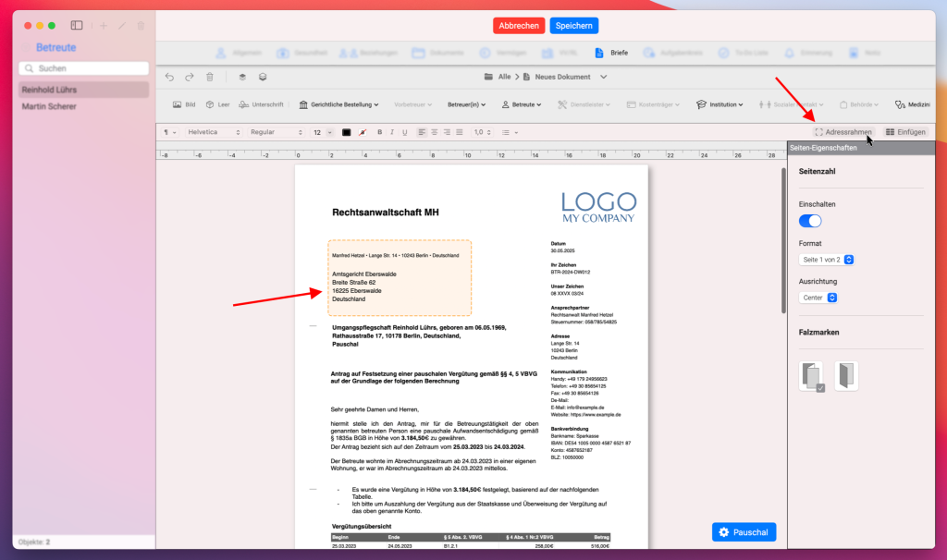Toggle italic formatting
The width and height of the screenshot is (947, 560).
tap(392, 132)
